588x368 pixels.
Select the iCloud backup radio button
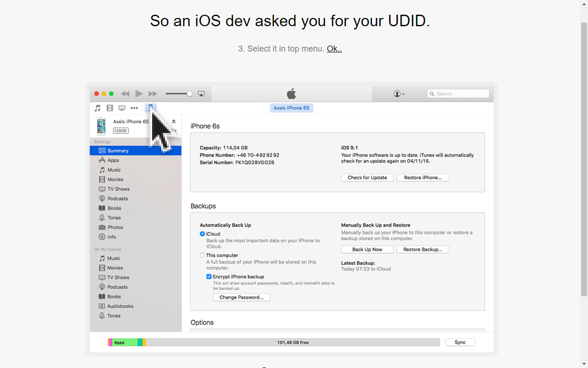[202, 234]
